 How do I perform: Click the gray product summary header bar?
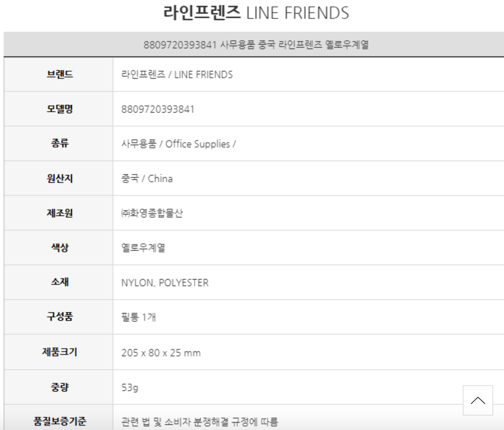256,45
